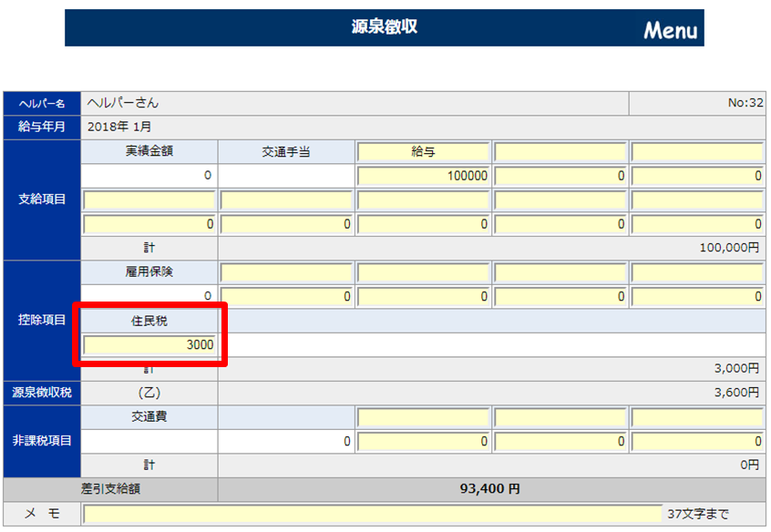This screenshot has width=771, height=532.
Task: Click the 実績金額 amount cell
Action: click(149, 176)
